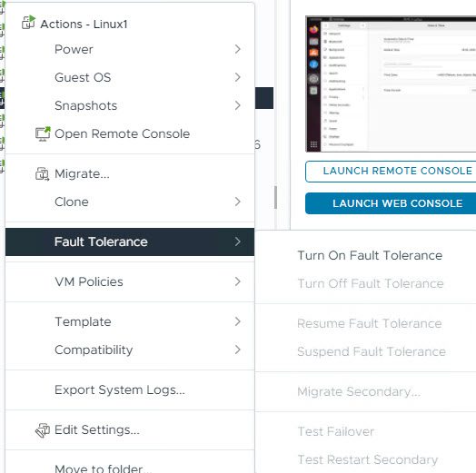Select the Fault Tolerance menu entry
Viewport: 476px width, 473px height.
pos(130,241)
